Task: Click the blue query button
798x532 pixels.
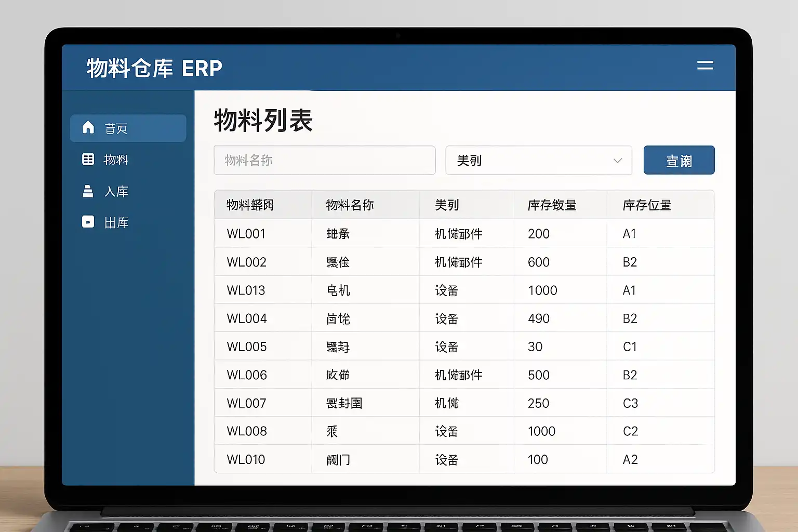Action: click(x=679, y=160)
